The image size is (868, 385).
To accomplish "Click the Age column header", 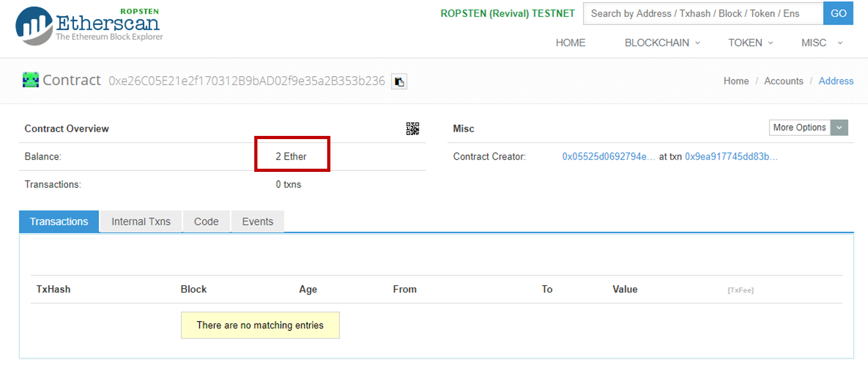I will point(308,289).
